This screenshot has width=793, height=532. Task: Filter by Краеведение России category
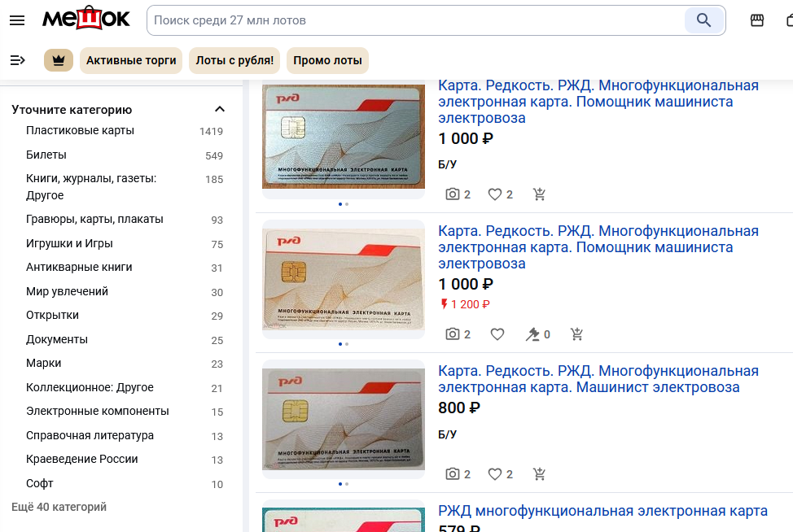coord(82,460)
